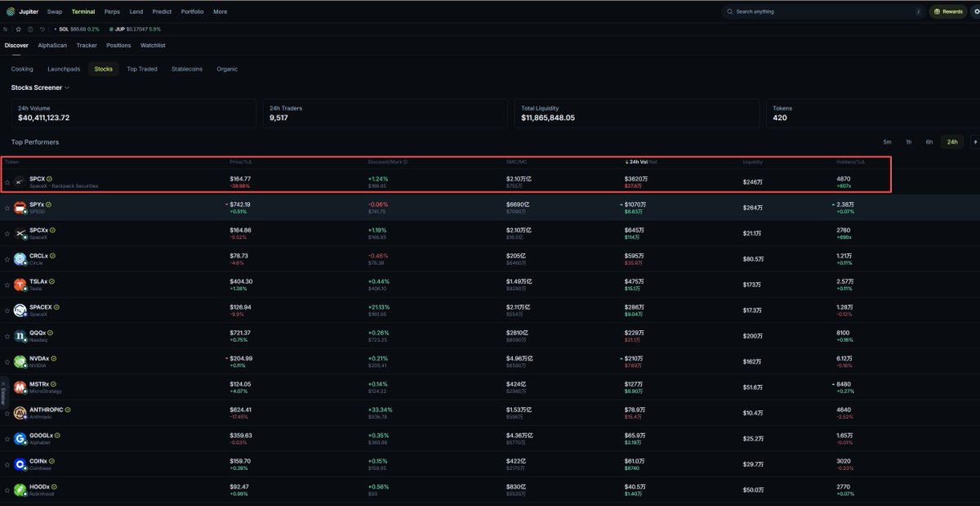980x506 pixels.
Task: Click the Jupiter logo icon
Action: coord(11,11)
